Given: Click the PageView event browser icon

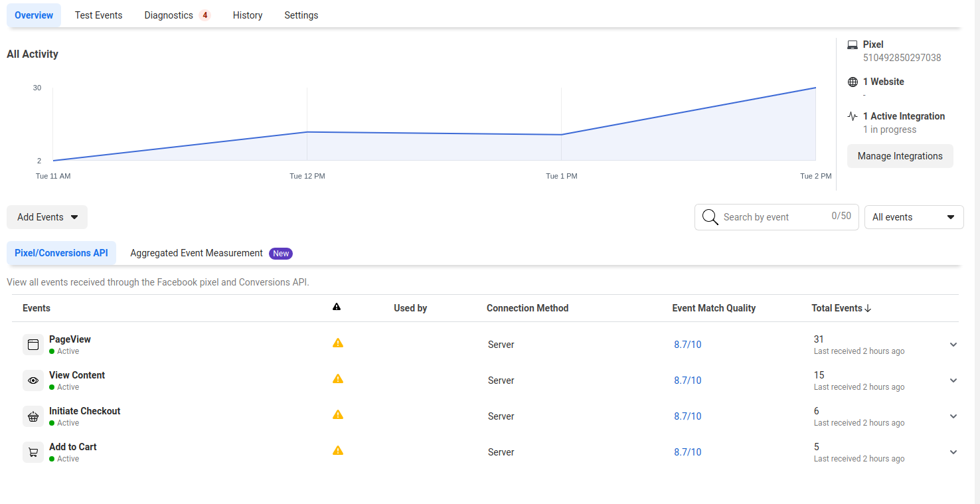Looking at the screenshot, I should (33, 345).
